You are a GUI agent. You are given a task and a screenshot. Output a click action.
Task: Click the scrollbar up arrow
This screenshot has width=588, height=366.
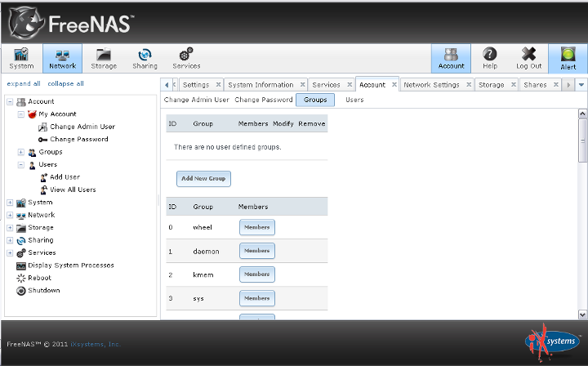coord(582,114)
